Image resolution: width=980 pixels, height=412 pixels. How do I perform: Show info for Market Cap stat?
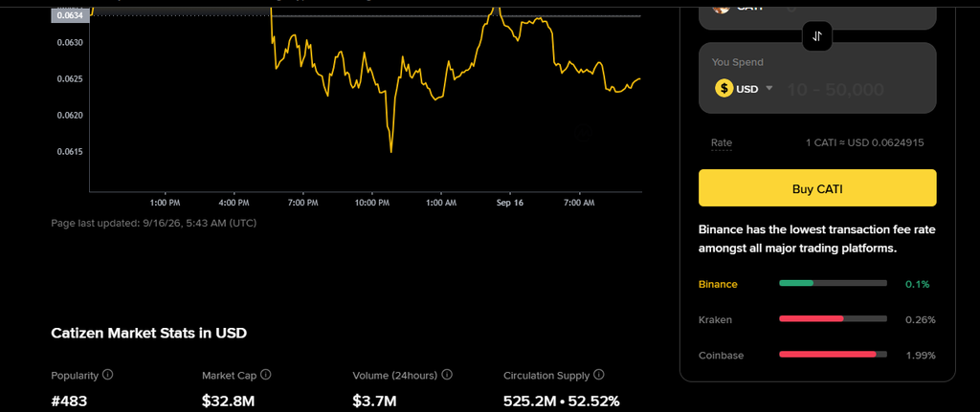tap(266, 375)
